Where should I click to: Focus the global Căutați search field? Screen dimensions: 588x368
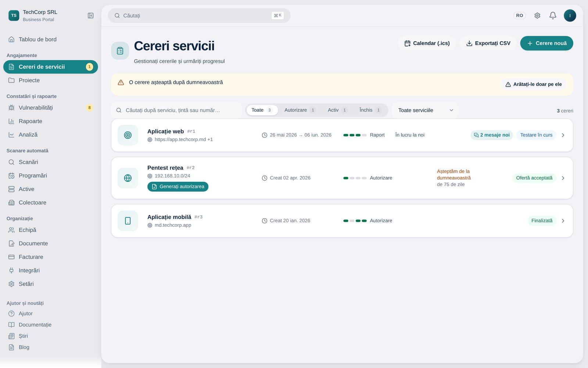(x=199, y=15)
